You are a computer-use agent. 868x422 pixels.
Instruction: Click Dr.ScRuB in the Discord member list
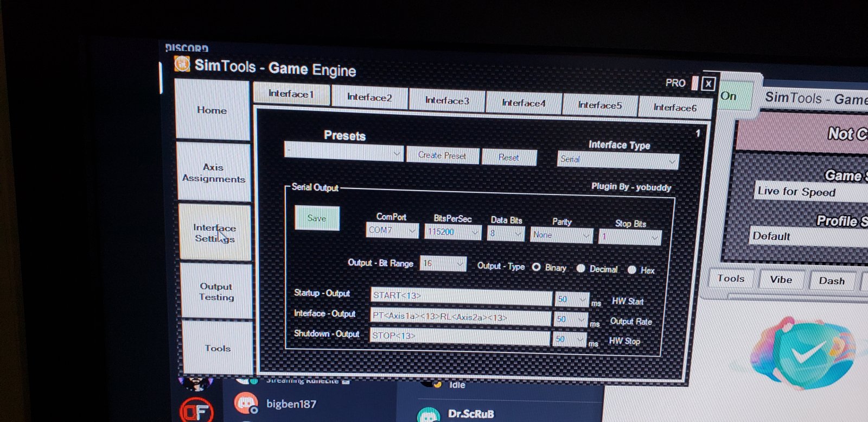pos(471,414)
